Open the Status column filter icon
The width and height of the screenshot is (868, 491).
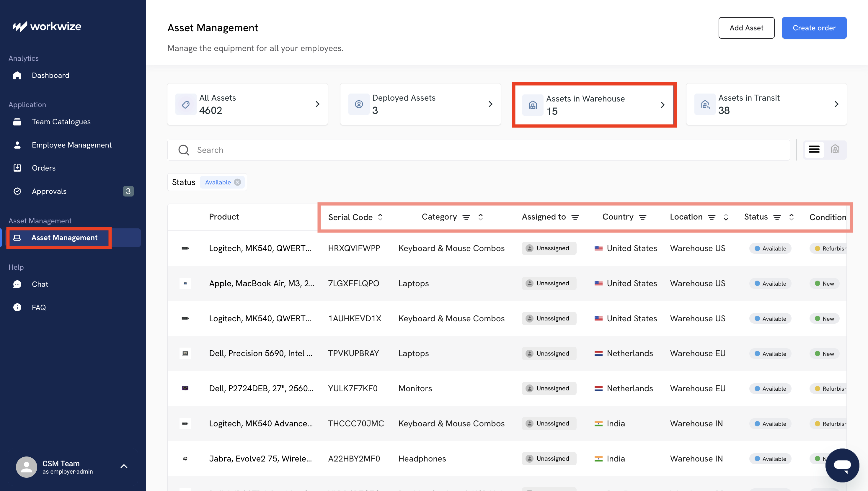[777, 217]
